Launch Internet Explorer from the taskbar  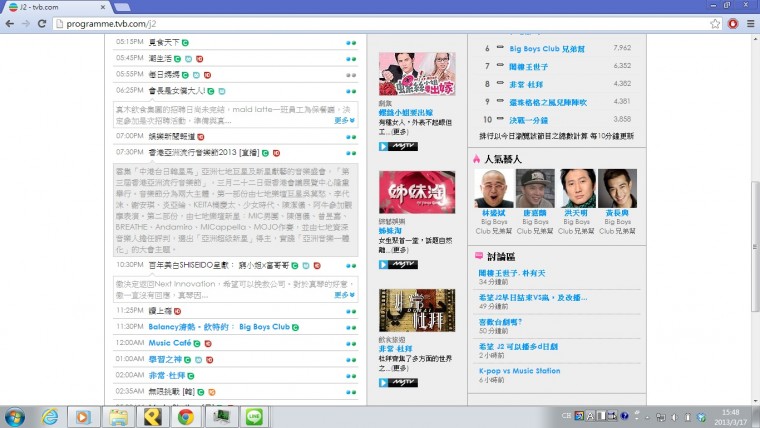tap(49, 417)
